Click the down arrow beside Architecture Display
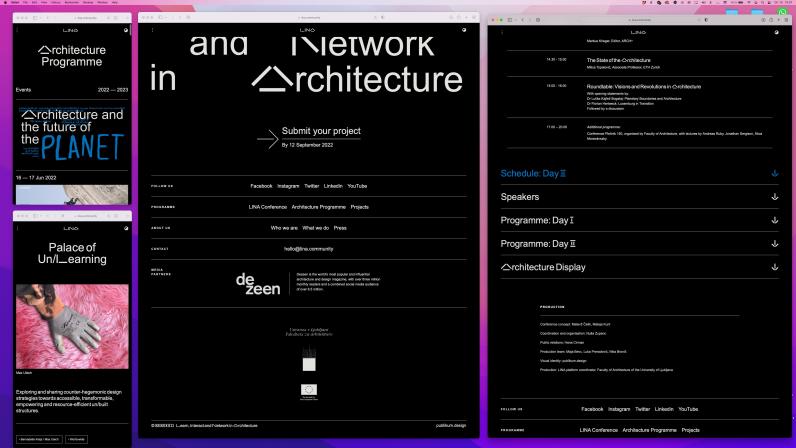The height and width of the screenshot is (448, 796). pyautogui.click(x=775, y=267)
